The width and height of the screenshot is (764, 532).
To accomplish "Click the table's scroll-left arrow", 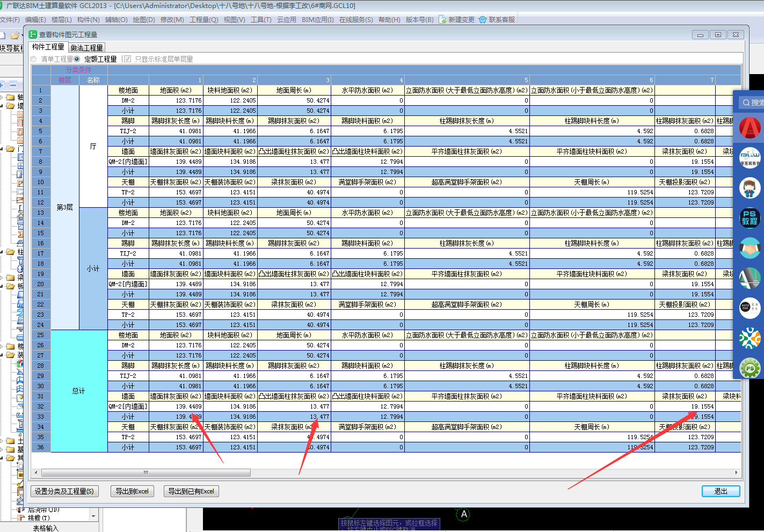I will tap(36, 473).
